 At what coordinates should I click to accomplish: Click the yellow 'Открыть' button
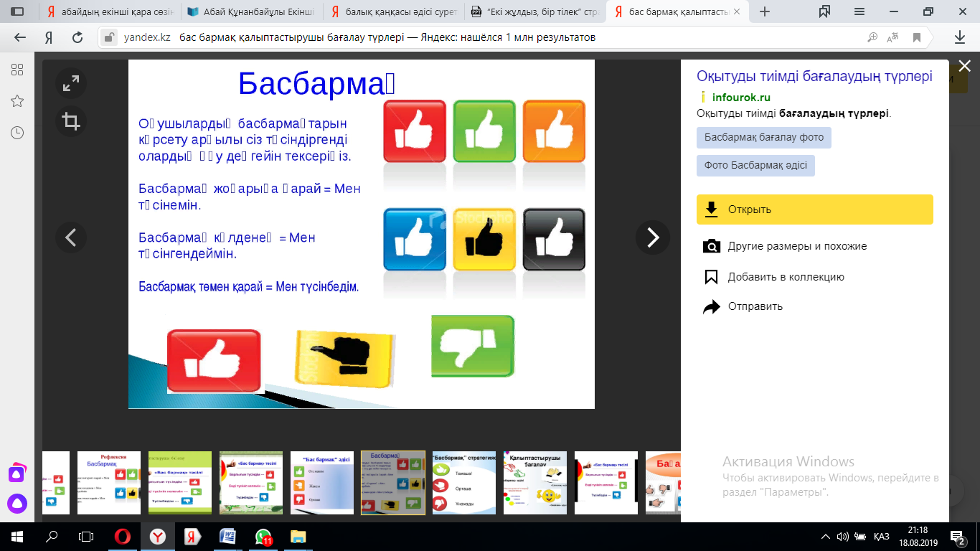click(815, 209)
